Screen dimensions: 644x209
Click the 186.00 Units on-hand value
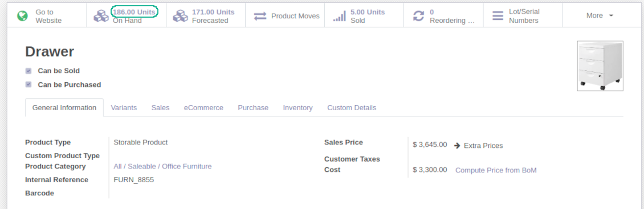[x=134, y=12]
